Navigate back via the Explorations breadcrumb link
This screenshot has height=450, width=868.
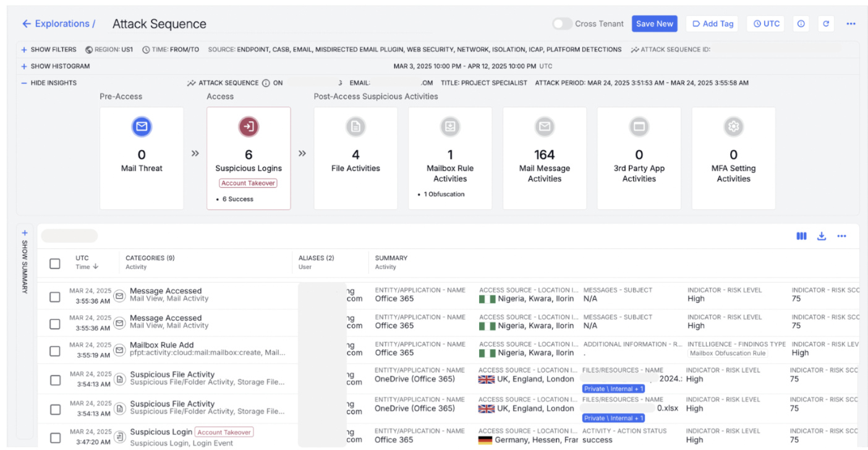click(x=59, y=23)
